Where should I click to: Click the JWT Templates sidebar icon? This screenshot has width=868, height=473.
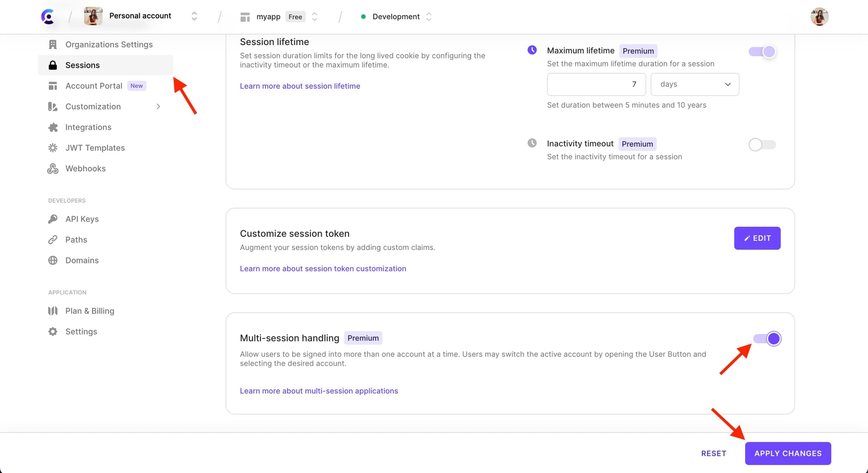click(53, 147)
